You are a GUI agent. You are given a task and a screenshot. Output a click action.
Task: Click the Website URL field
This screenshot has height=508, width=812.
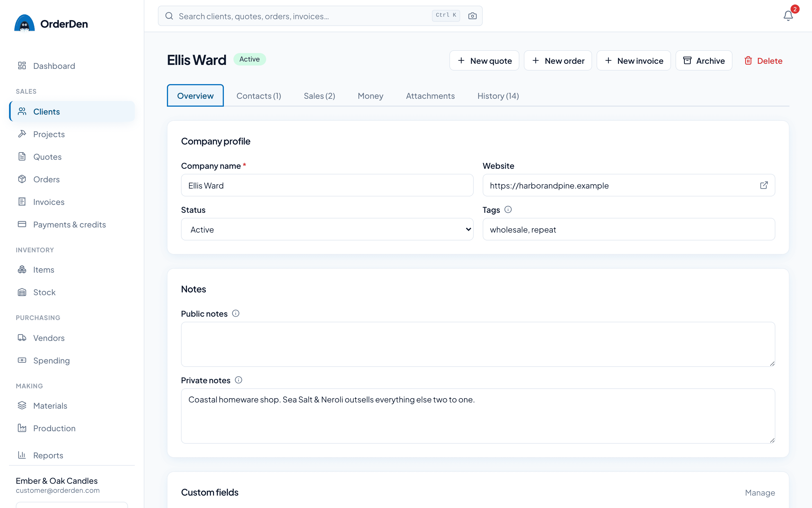pos(628,185)
